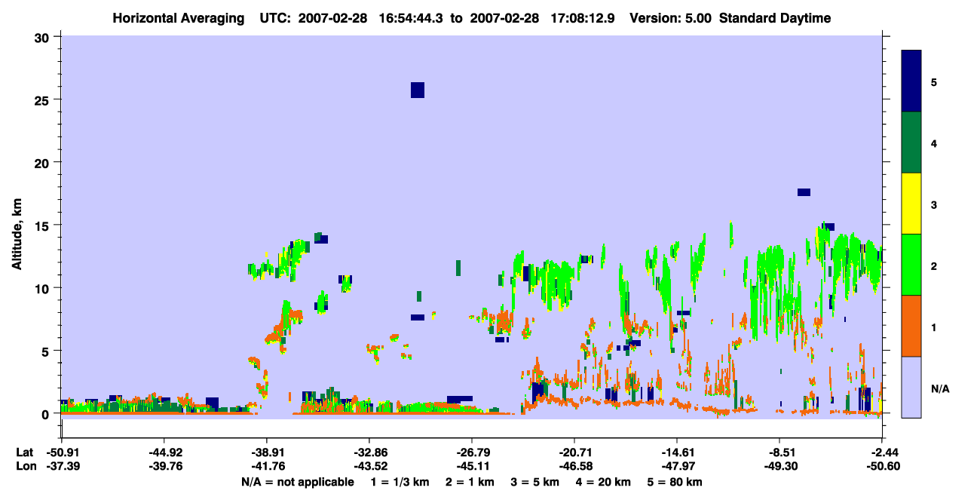The height and width of the screenshot is (503, 980).
Task: Click the latitude value -14.61
Action: tap(677, 452)
